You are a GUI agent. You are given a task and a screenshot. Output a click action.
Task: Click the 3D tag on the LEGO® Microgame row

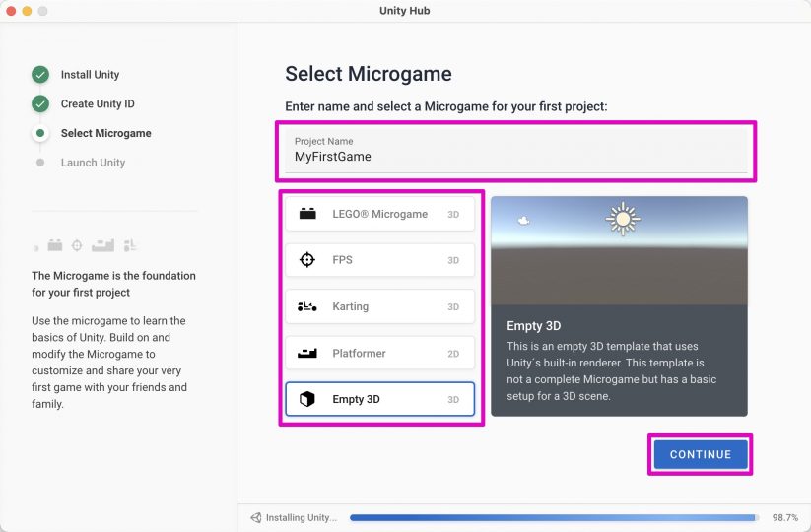point(453,214)
